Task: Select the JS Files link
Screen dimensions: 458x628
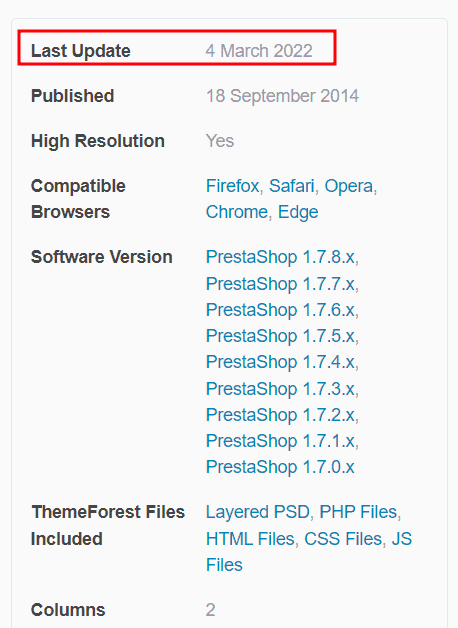Action: pyautogui.click(x=402, y=539)
